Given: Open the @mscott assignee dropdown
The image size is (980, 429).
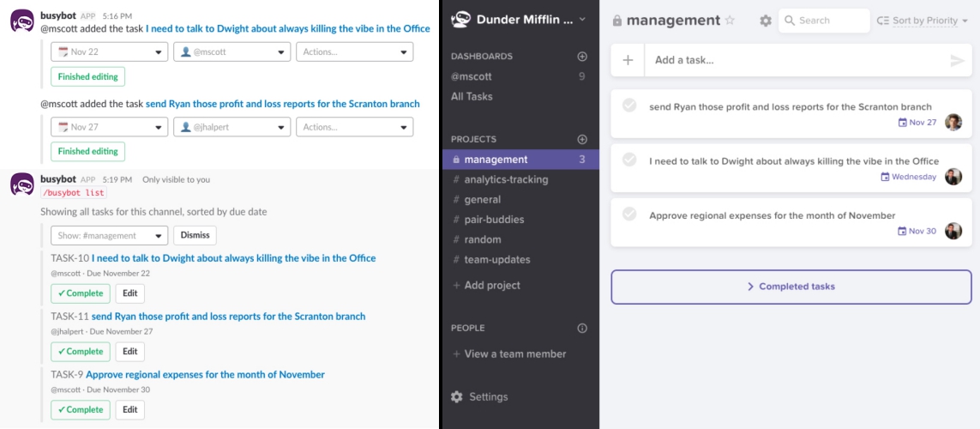Looking at the screenshot, I should (231, 51).
